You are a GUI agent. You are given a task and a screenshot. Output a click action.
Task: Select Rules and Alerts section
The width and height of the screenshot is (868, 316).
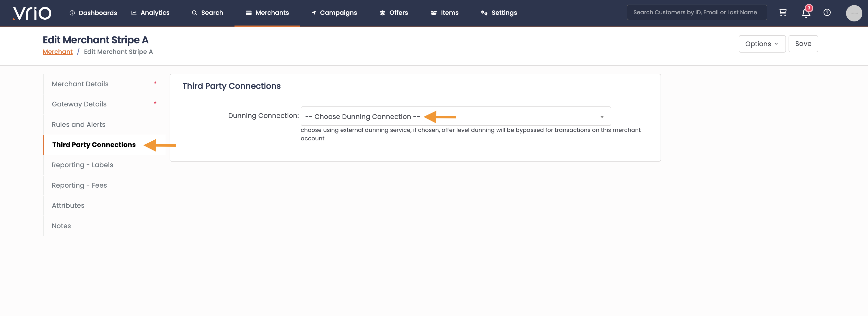tap(104, 125)
